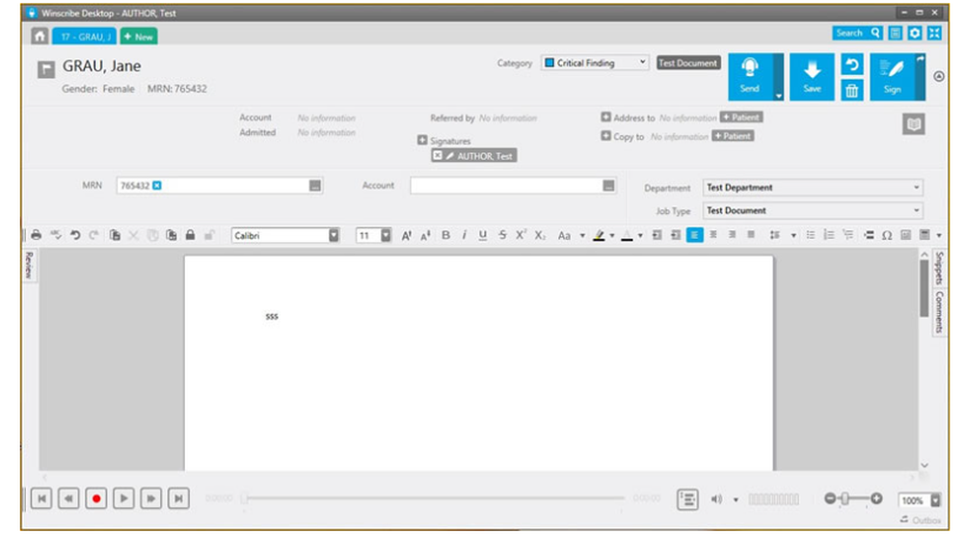The image size is (964, 560).
Task: Expand the Send button dropdown arrow
Action: click(778, 95)
